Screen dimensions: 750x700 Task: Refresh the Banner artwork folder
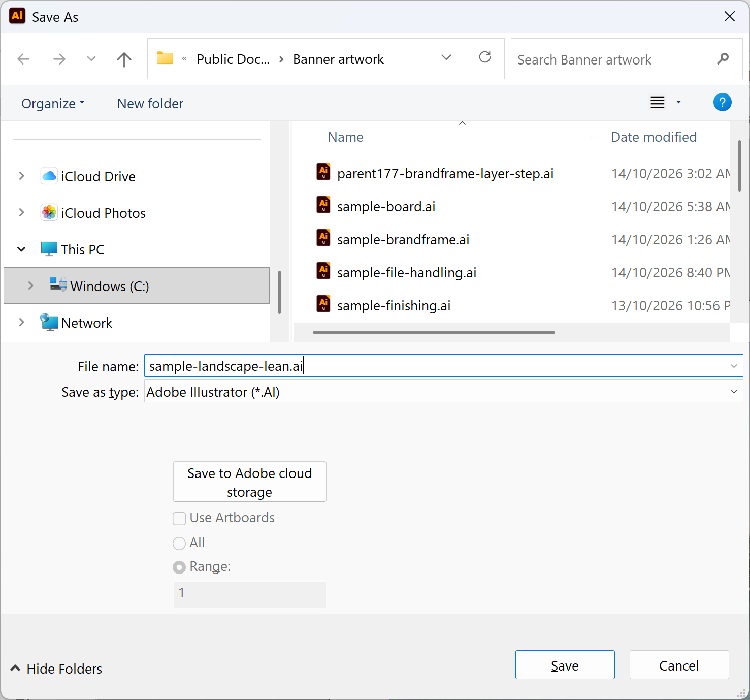[485, 57]
